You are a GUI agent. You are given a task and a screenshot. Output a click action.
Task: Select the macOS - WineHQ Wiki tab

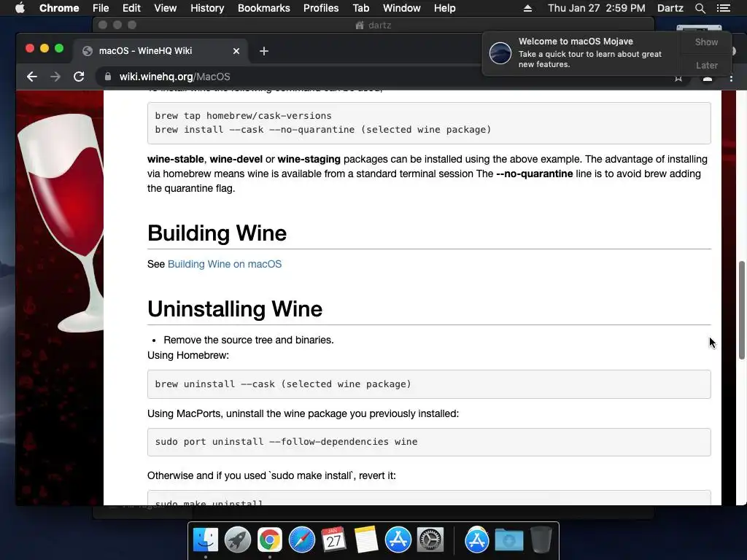click(160, 51)
